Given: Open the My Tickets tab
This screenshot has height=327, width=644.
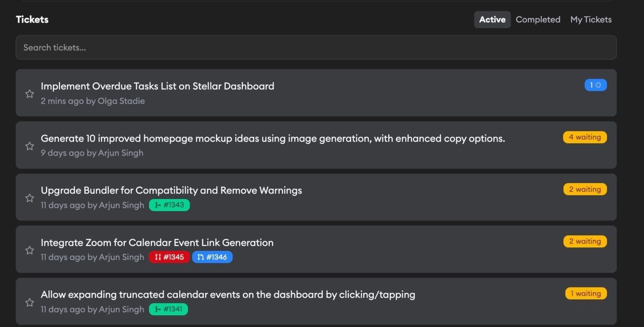Looking at the screenshot, I should click(591, 20).
